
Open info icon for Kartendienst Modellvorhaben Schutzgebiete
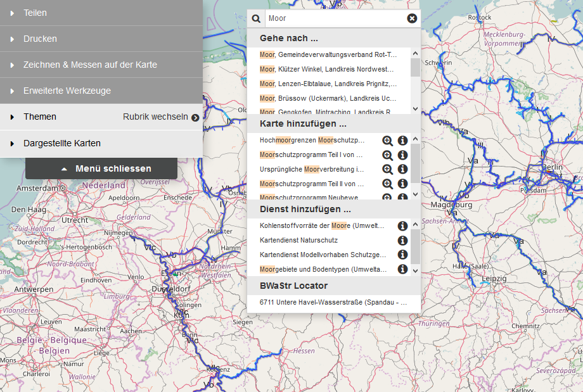tap(402, 255)
